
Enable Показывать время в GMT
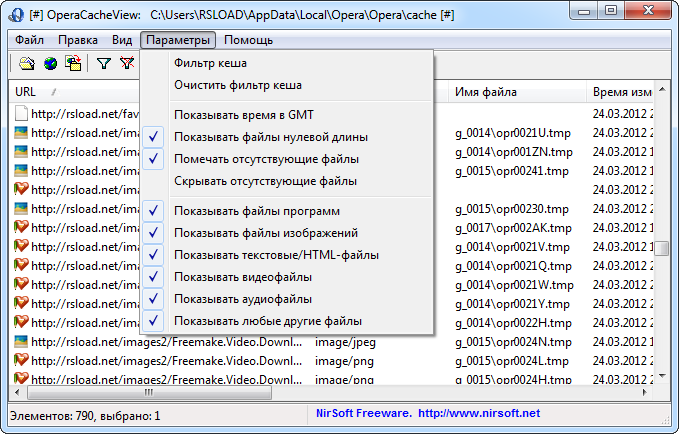click(287, 115)
